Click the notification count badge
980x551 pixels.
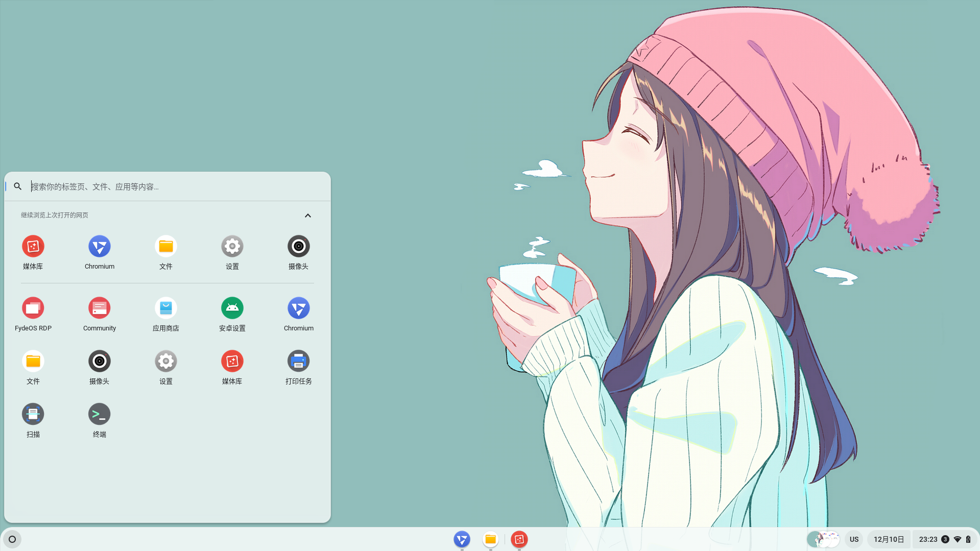[945, 539]
